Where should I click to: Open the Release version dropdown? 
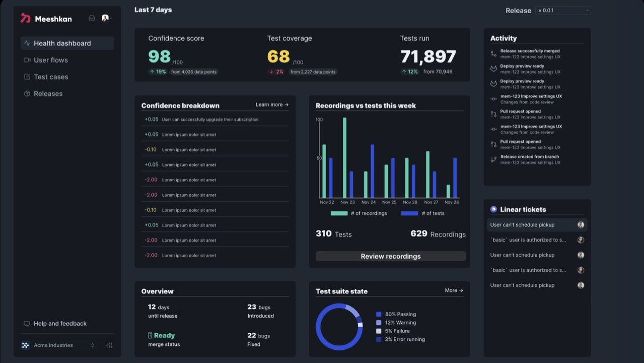(x=562, y=11)
